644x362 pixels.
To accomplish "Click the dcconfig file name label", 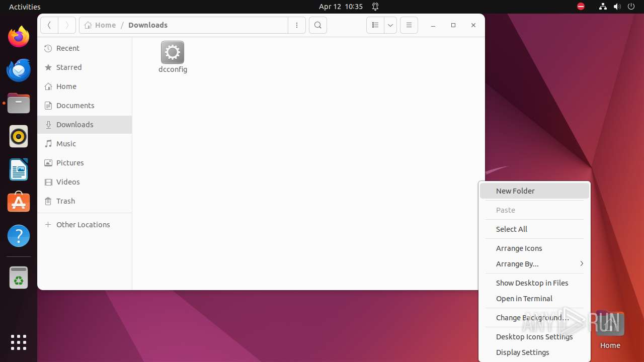I will click(x=173, y=69).
